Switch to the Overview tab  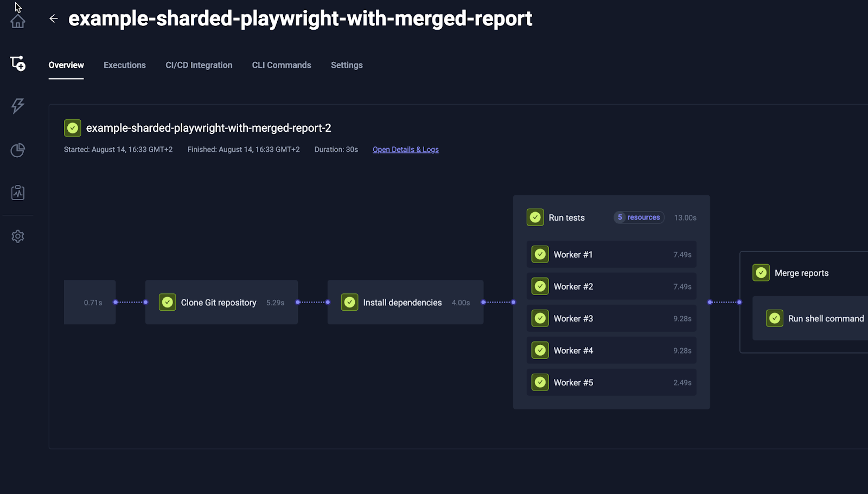pos(66,65)
